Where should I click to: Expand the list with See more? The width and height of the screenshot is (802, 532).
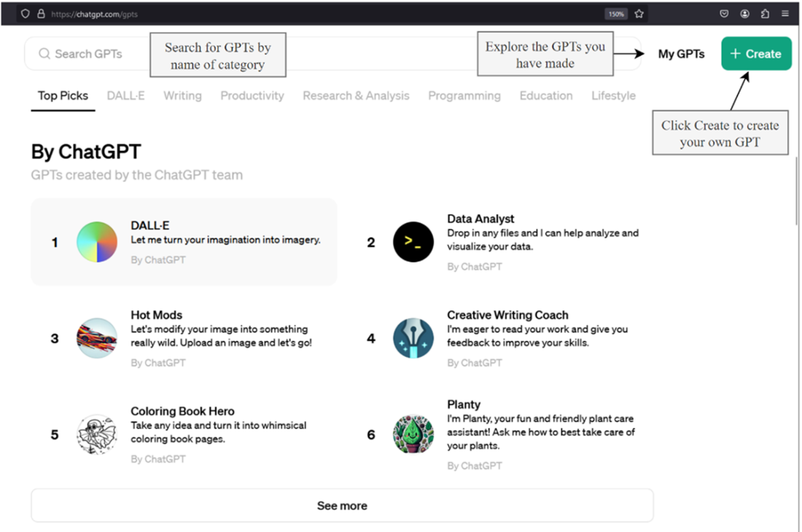pyautogui.click(x=342, y=506)
